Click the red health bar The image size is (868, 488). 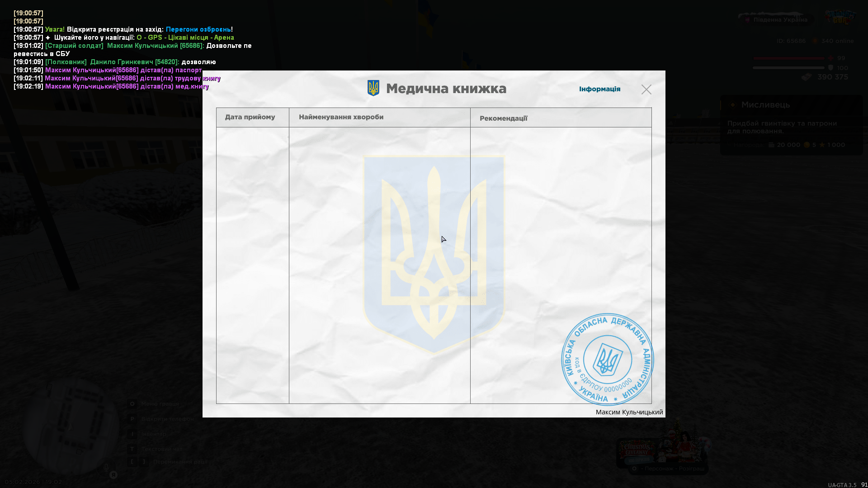pos(788,58)
